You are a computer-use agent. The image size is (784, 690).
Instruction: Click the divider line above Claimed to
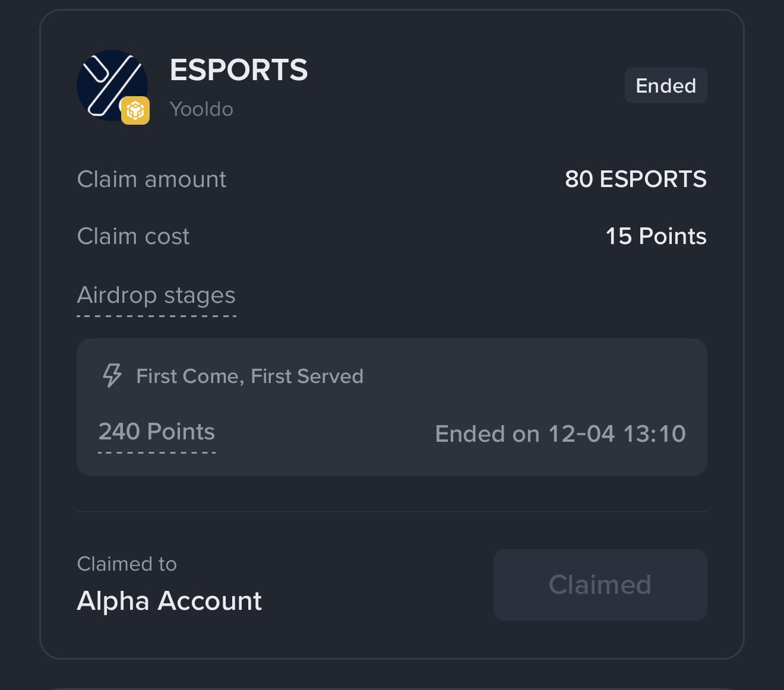(392, 511)
